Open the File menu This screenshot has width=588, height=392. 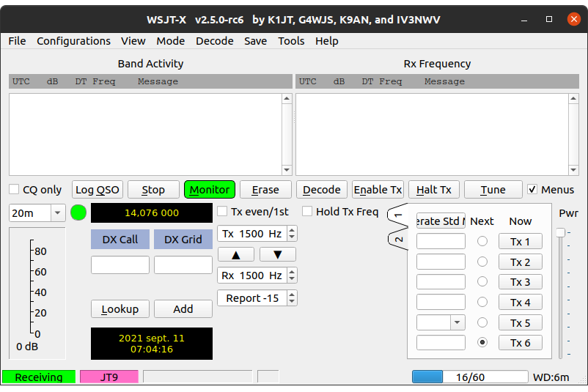point(18,41)
